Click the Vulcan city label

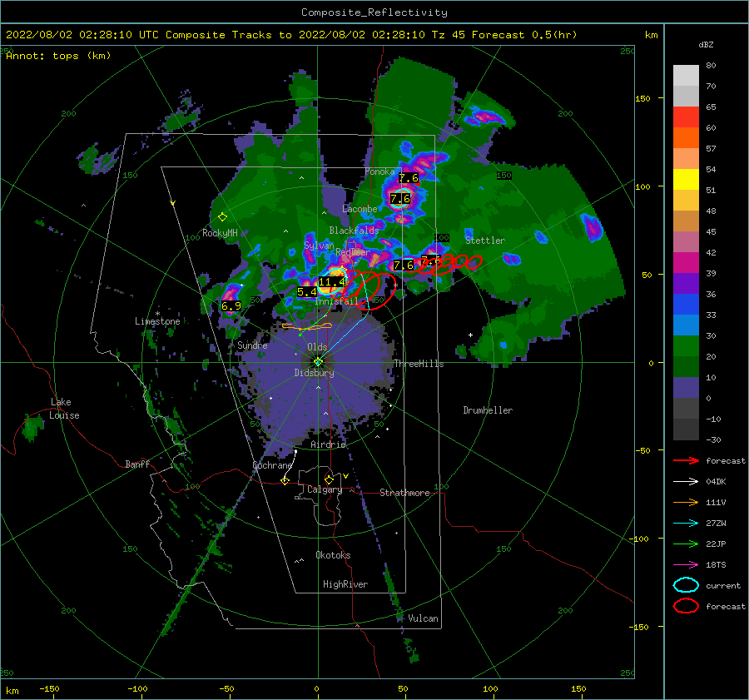tap(423, 618)
